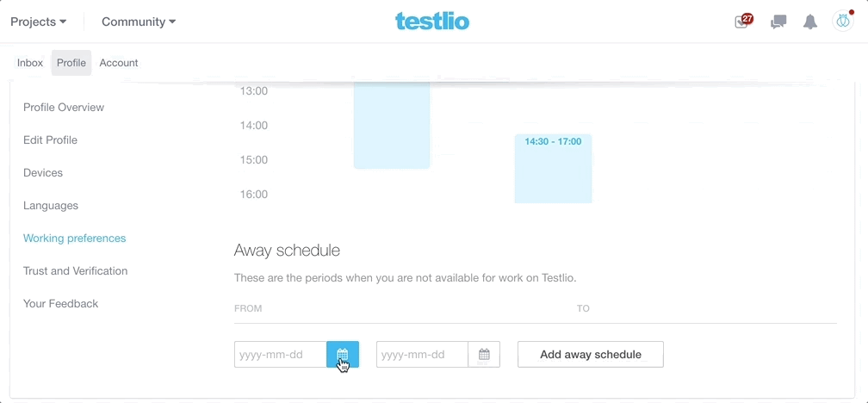Image resolution: width=868 pixels, height=403 pixels.
Task: Open the tasks icon with 27 badge
Action: pyautogui.click(x=742, y=22)
